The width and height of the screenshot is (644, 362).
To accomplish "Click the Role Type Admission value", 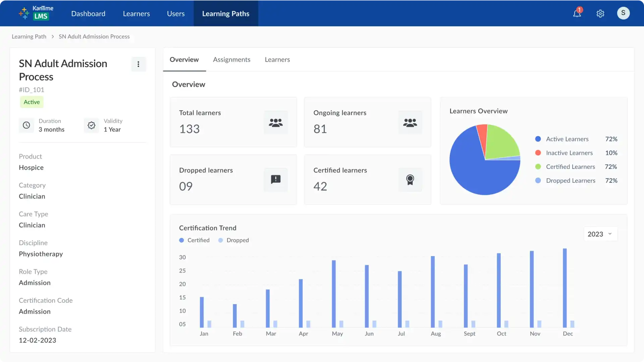I will [x=35, y=283].
